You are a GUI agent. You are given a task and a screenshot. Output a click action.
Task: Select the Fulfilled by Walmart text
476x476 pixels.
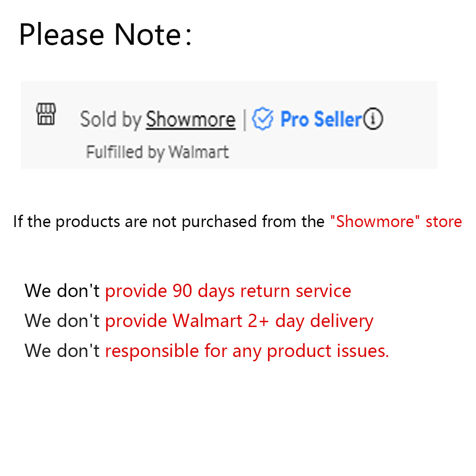157,152
